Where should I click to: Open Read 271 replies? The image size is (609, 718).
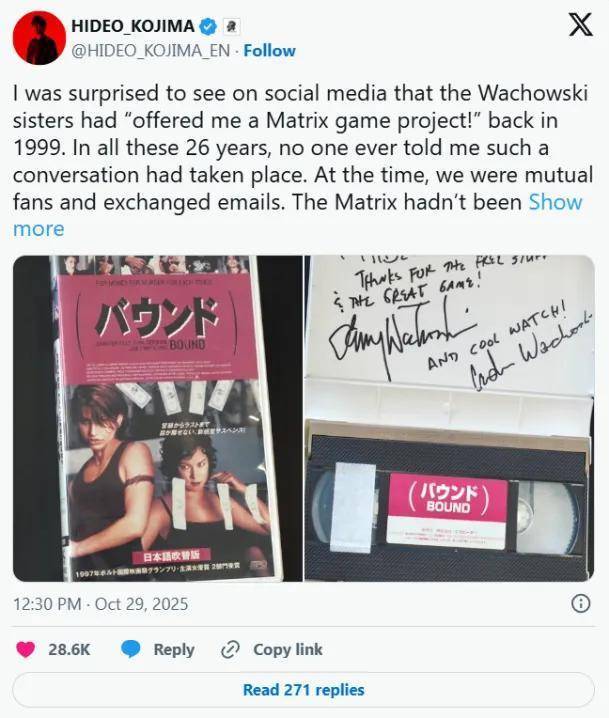[x=304, y=690]
